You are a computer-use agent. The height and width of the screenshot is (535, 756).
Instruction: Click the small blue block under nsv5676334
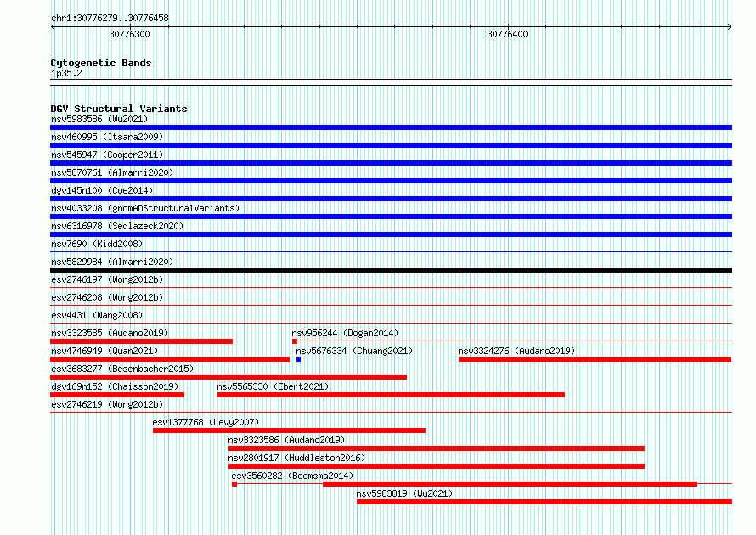298,359
